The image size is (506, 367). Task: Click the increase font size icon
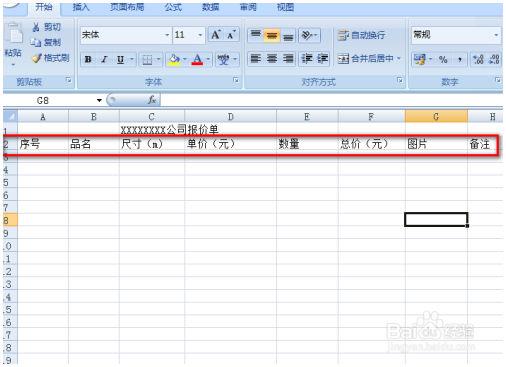(x=216, y=35)
